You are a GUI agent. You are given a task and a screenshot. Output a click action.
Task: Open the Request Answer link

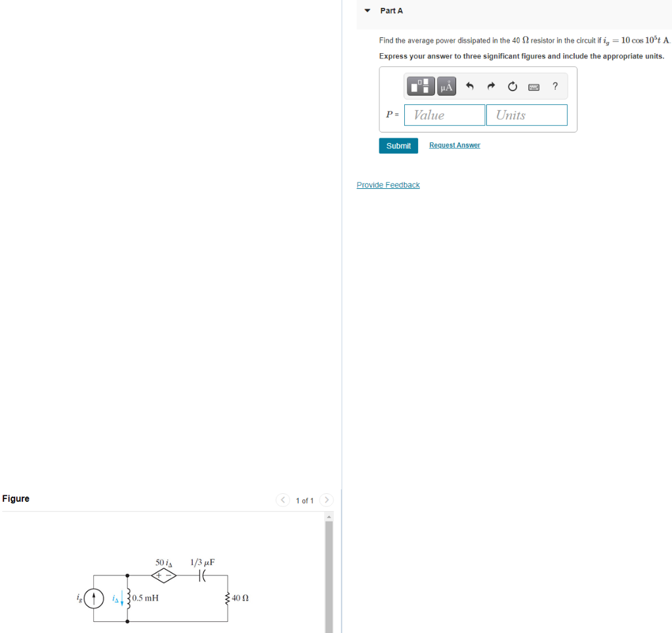click(x=454, y=144)
